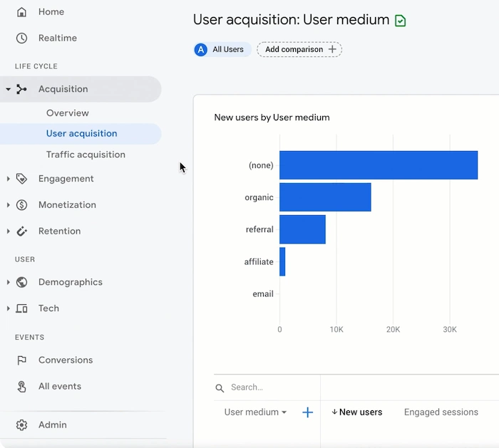Click the green report verified icon

point(400,21)
